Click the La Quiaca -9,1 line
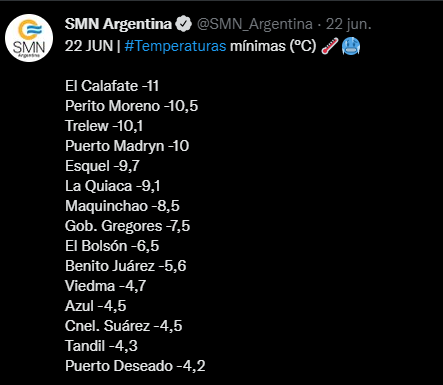Image resolution: width=443 pixels, height=385 pixels. coord(113,186)
